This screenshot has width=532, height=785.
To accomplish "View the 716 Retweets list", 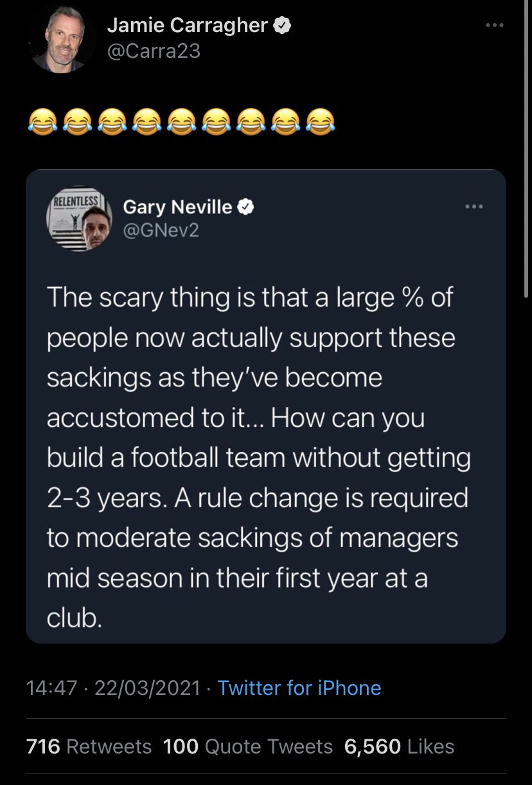I will pyautogui.click(x=89, y=746).
